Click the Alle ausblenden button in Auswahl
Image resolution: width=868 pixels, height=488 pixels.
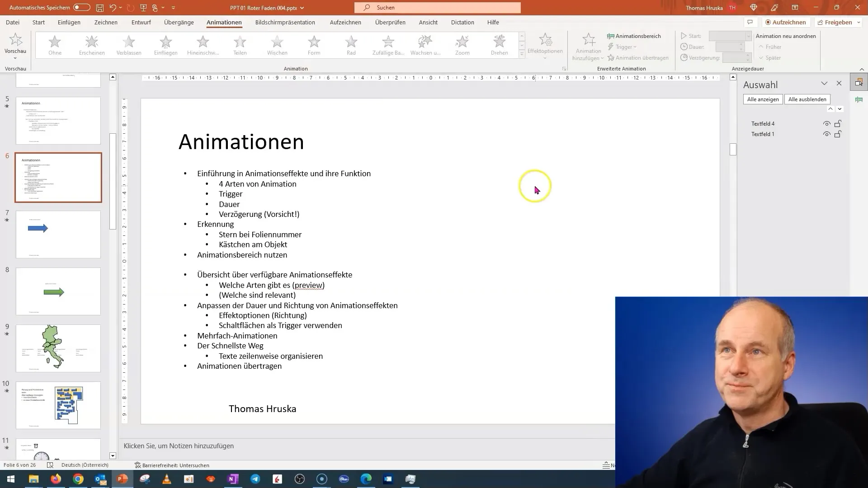pos(807,99)
